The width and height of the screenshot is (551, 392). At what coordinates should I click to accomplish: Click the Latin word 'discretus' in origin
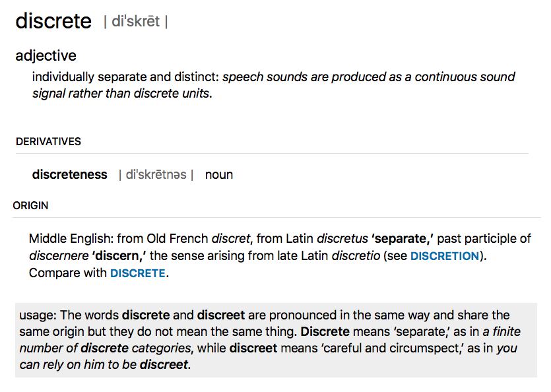pos(342,239)
